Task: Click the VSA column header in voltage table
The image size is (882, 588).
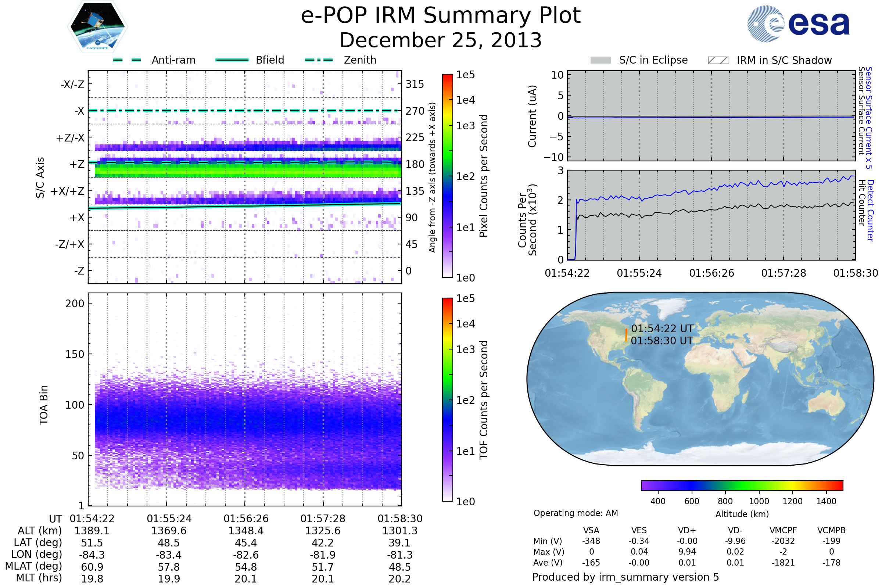Action: [x=591, y=530]
